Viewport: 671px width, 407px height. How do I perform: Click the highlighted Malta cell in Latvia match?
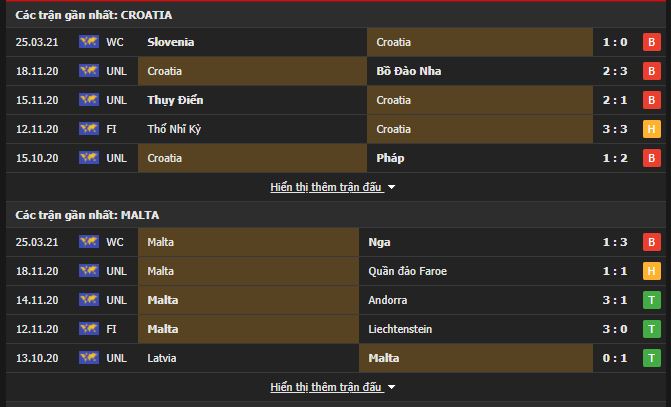pos(476,358)
